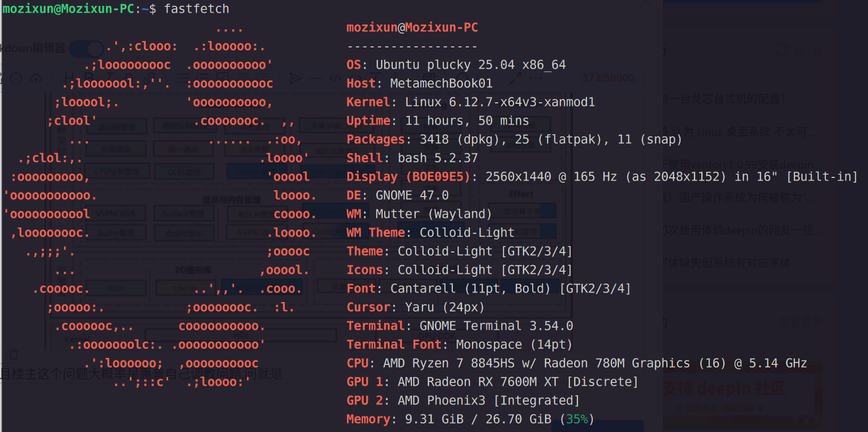Click the paper-plane send icon
This screenshot has height=432, width=868.
tap(295, 78)
